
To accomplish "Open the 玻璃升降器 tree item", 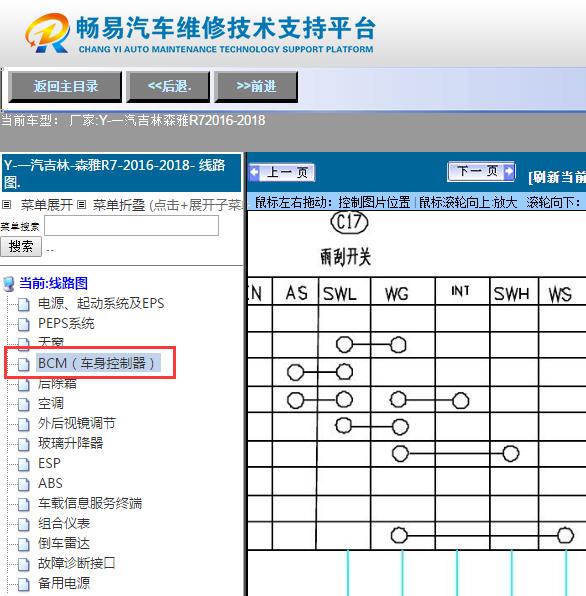I will 70,443.
